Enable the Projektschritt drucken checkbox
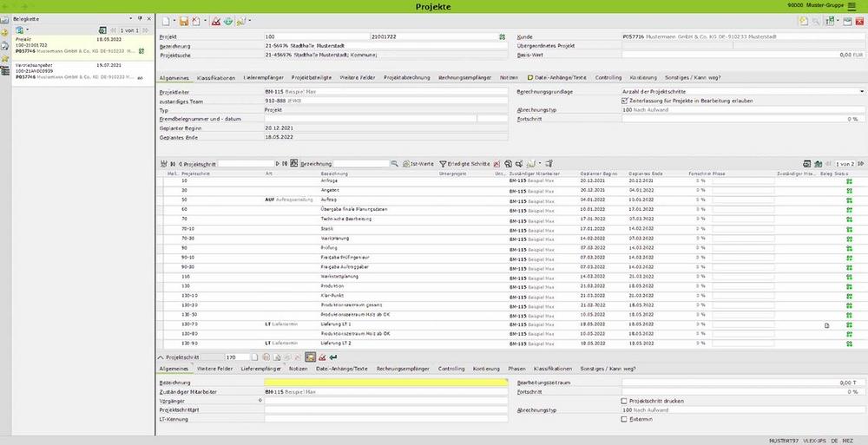The width and height of the screenshot is (868, 445). (x=625, y=401)
